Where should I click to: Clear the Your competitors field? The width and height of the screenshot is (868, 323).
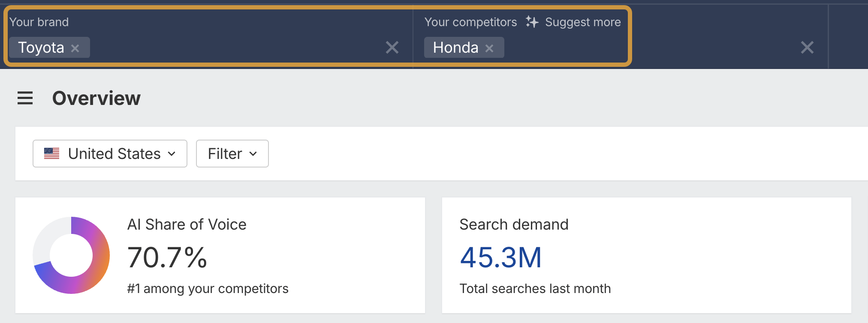(807, 47)
